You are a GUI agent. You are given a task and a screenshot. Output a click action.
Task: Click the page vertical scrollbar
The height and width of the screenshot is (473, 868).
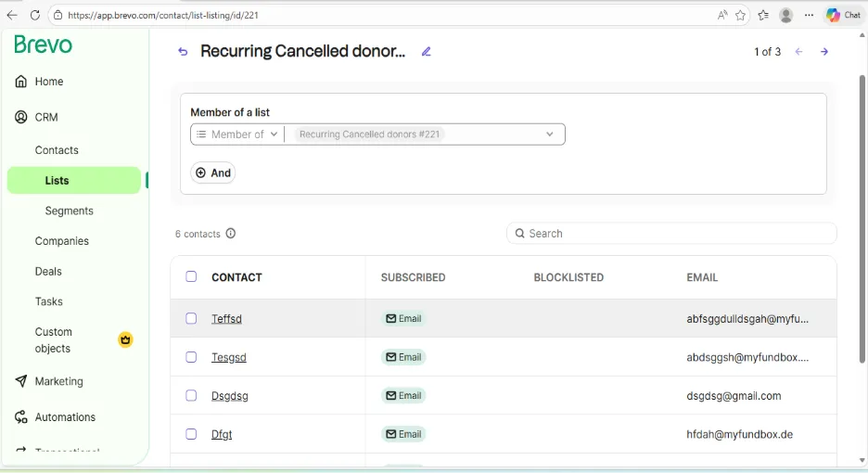862,219
